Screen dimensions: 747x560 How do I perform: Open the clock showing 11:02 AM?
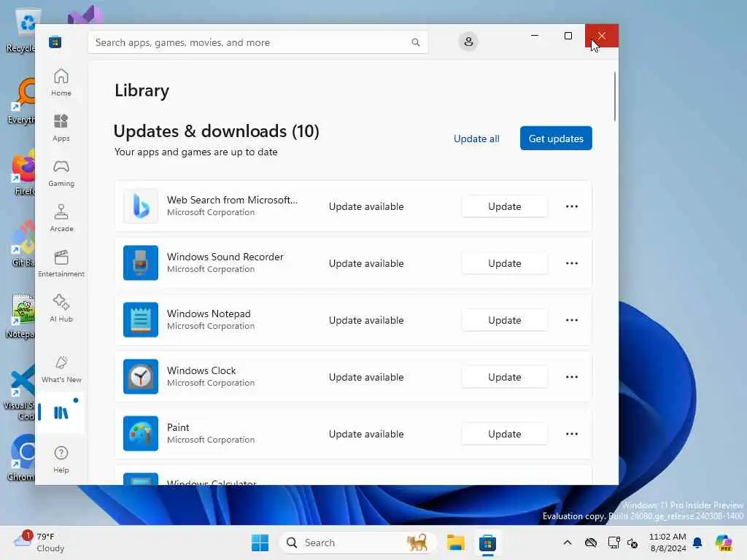coord(667,542)
